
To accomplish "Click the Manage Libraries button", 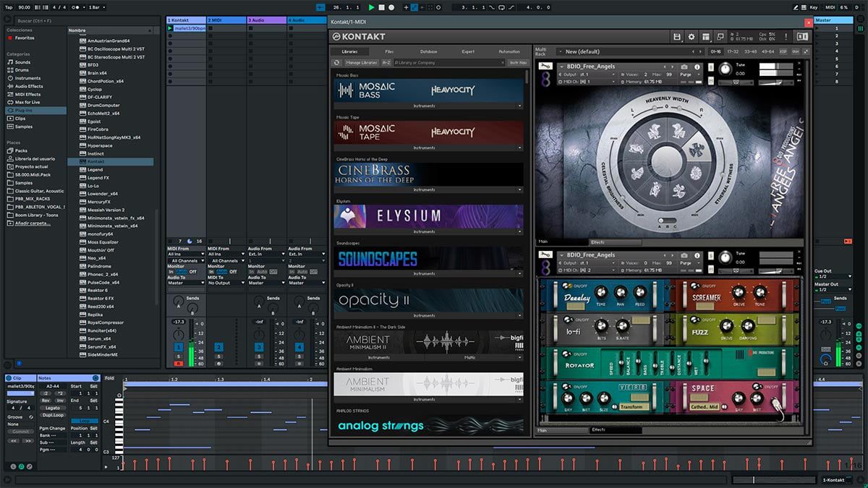I will pyautogui.click(x=362, y=63).
